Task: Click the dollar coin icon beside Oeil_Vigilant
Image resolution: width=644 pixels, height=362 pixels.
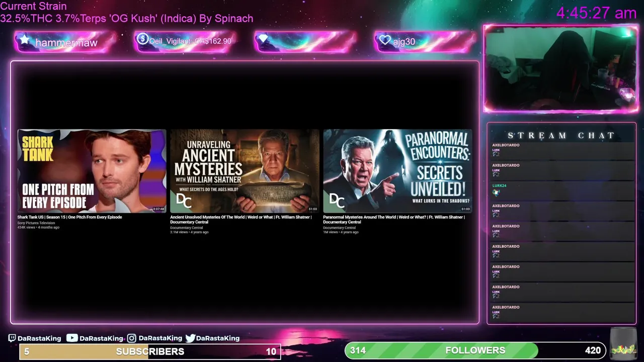Action: pos(142,39)
